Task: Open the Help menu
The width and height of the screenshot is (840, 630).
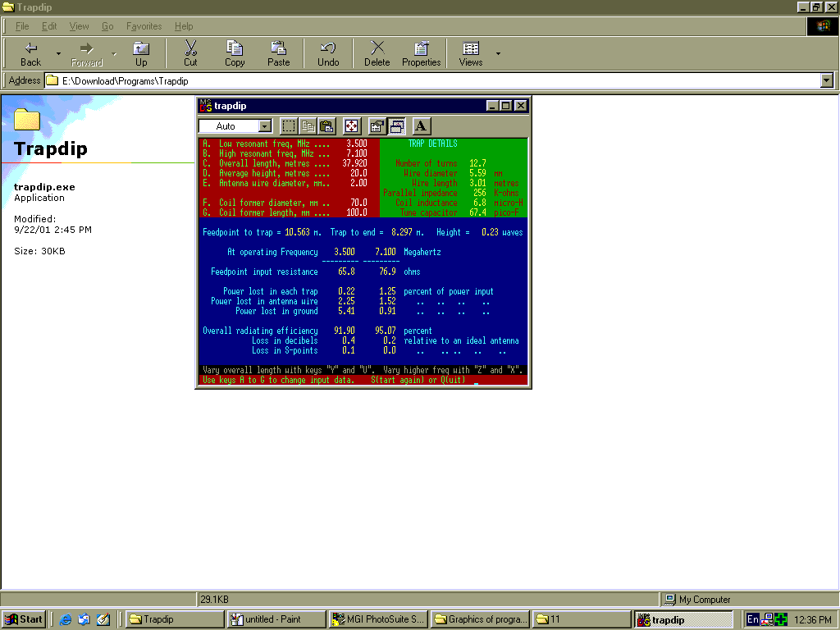Action: [x=184, y=26]
